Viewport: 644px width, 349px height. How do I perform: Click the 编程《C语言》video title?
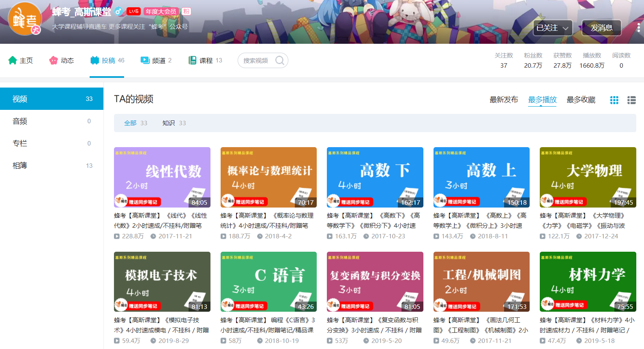click(268, 325)
